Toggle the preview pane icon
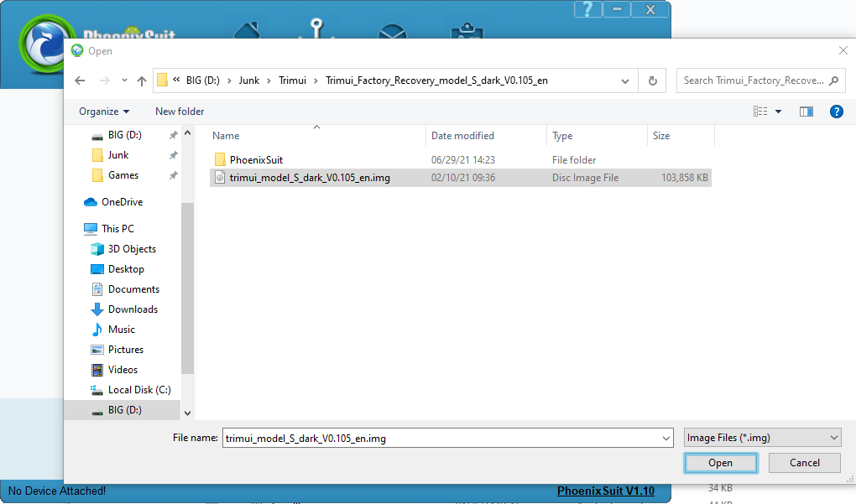The width and height of the screenshot is (856, 504). (806, 112)
